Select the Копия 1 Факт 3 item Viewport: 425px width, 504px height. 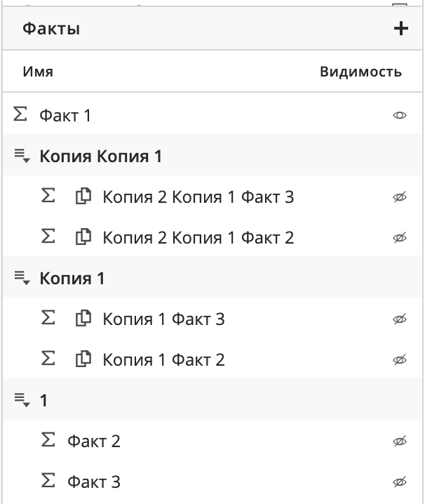(x=163, y=319)
